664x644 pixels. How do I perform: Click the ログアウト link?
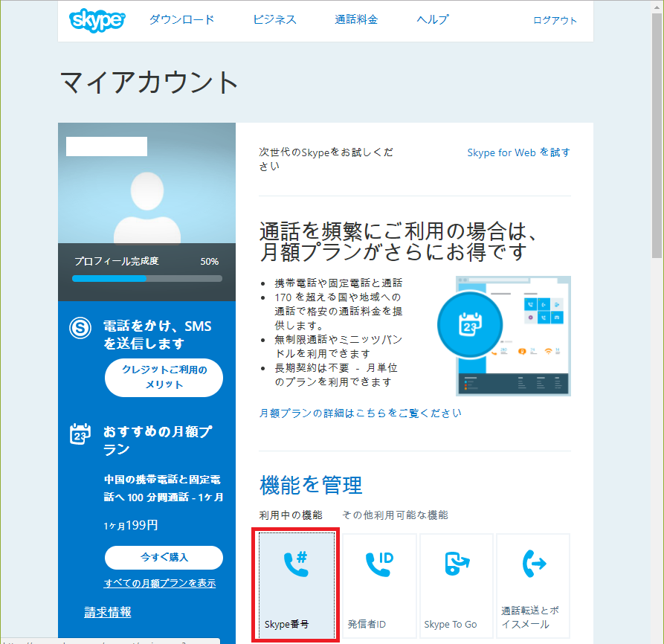point(555,20)
